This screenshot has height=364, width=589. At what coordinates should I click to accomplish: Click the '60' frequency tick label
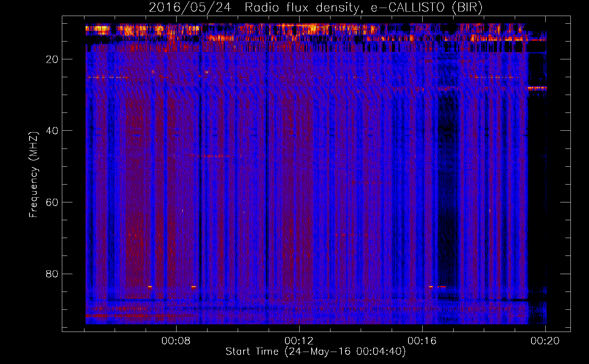coord(52,202)
